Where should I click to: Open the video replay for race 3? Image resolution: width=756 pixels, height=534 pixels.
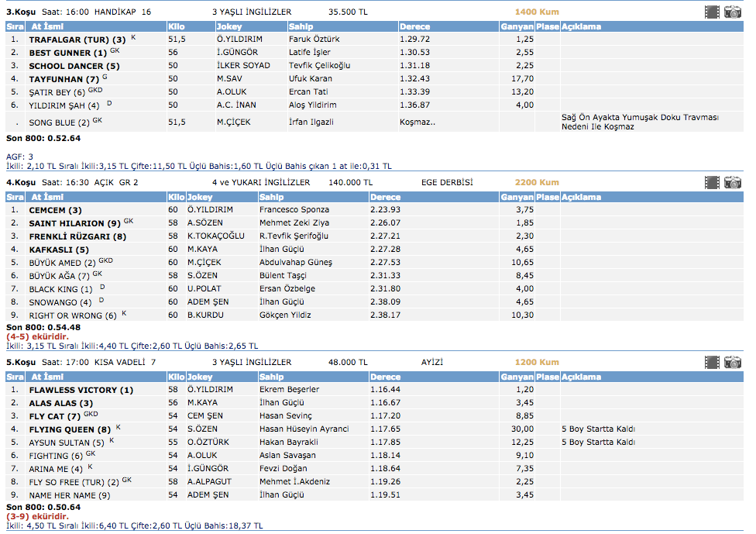(712, 12)
